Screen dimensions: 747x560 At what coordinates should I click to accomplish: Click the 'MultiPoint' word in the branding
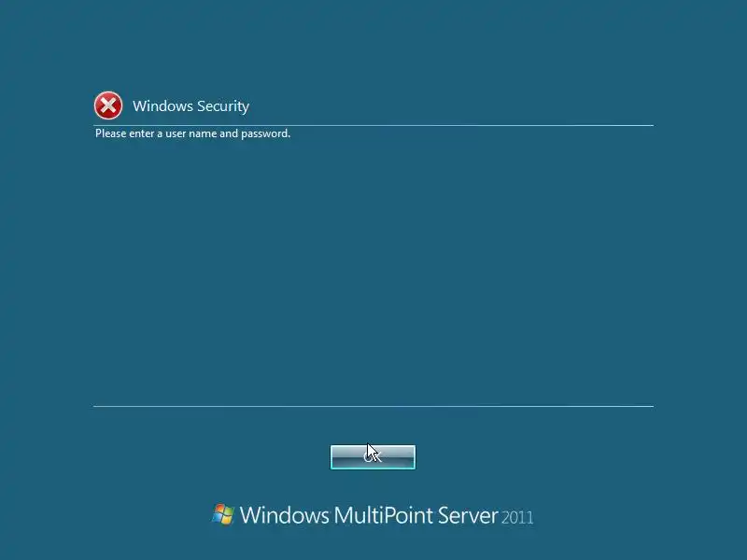383,515
